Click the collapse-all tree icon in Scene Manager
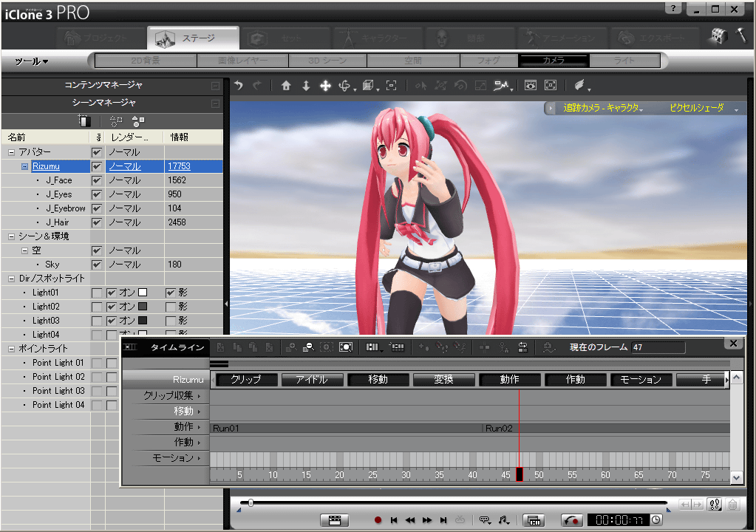The width and height of the screenshot is (756, 532). [x=138, y=121]
